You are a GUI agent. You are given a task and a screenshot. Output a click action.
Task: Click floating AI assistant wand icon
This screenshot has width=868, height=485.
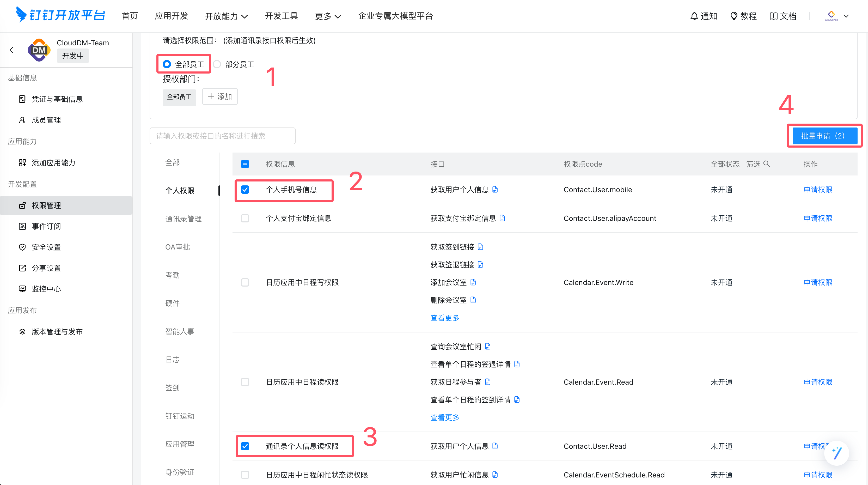[x=837, y=453]
